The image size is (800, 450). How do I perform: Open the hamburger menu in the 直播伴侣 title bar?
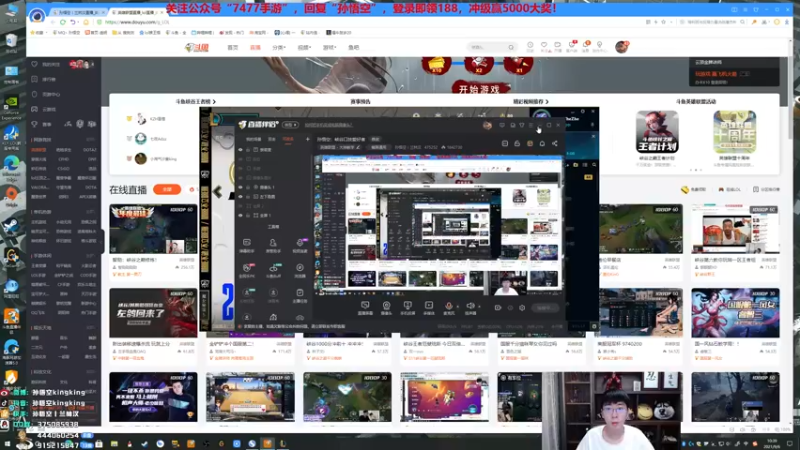pyautogui.click(x=531, y=125)
